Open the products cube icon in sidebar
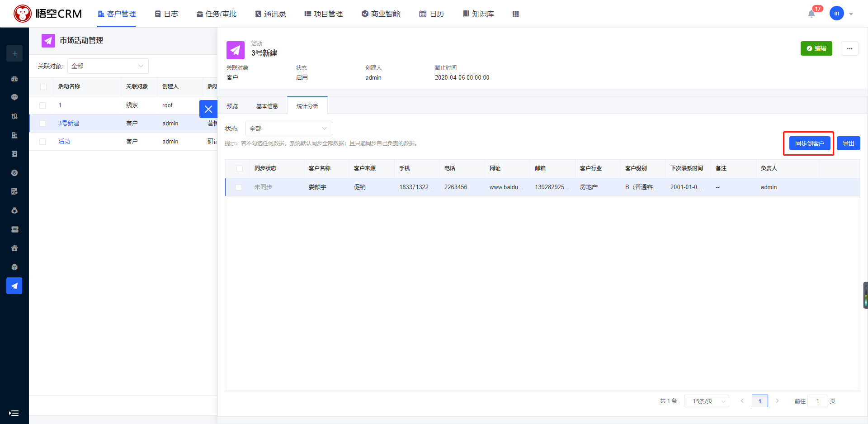The image size is (868, 424). click(x=14, y=267)
